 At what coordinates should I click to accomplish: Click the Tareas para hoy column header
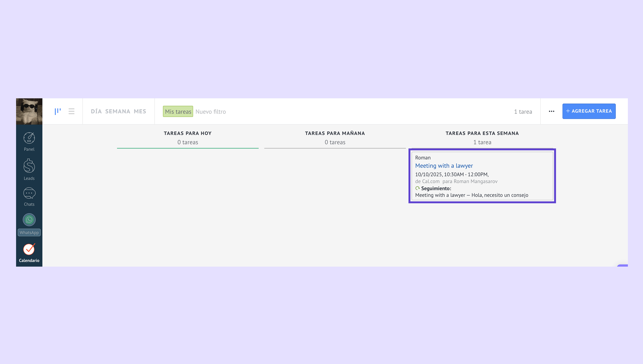coord(187,133)
